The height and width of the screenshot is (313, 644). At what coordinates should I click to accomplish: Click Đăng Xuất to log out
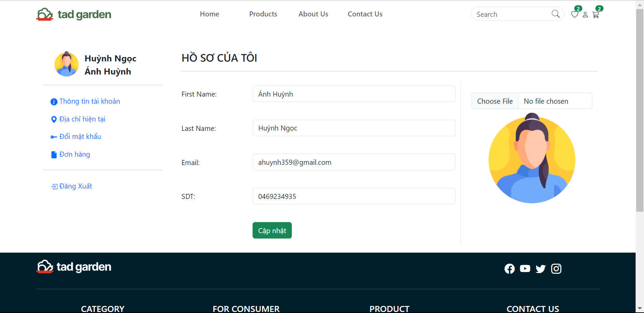pos(75,186)
